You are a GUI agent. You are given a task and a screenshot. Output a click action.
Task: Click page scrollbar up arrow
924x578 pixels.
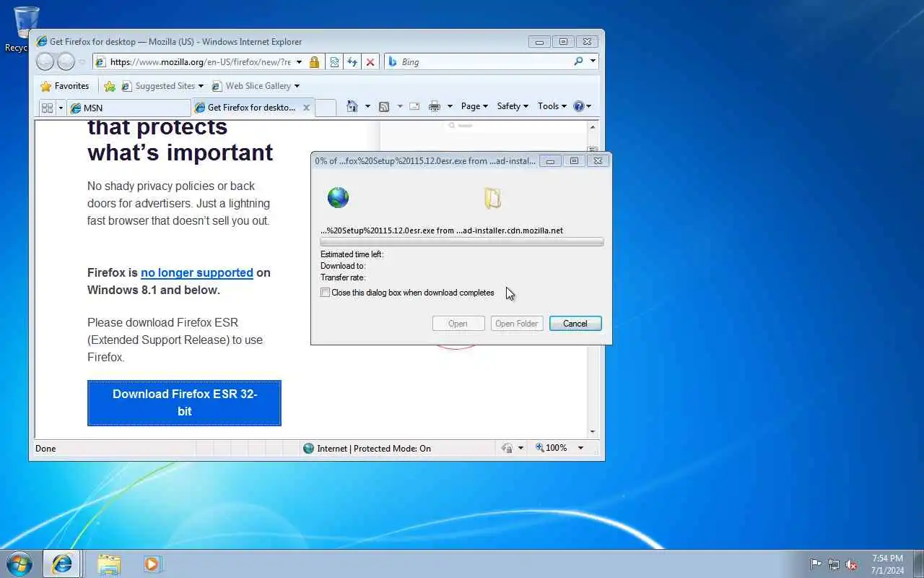(593, 127)
